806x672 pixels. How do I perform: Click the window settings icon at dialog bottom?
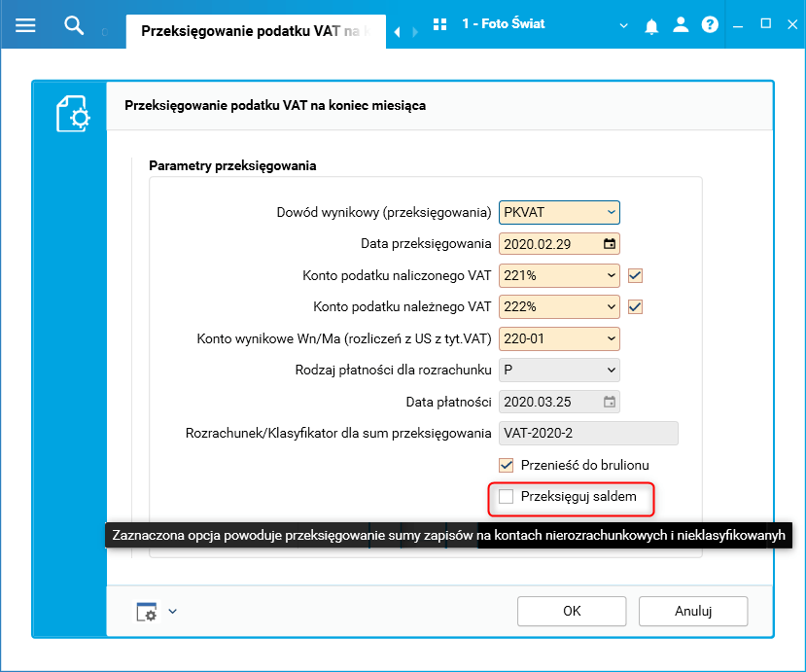tap(147, 612)
